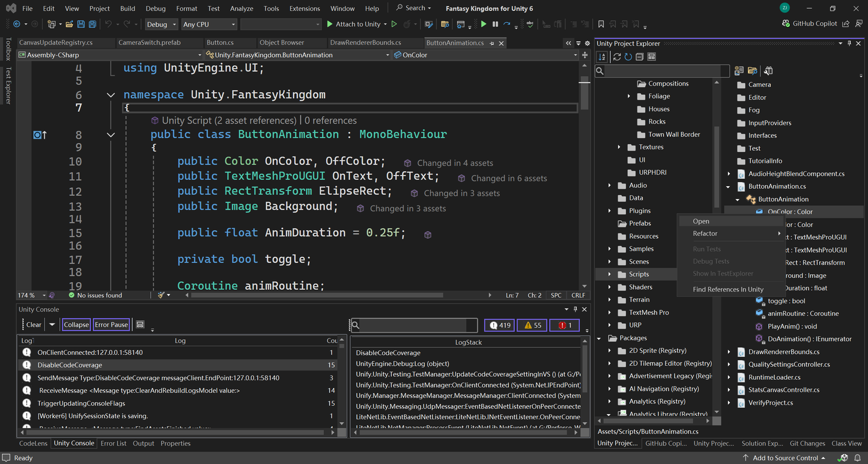Open the Any CPU platform dropdown
868x464 pixels.
(209, 24)
